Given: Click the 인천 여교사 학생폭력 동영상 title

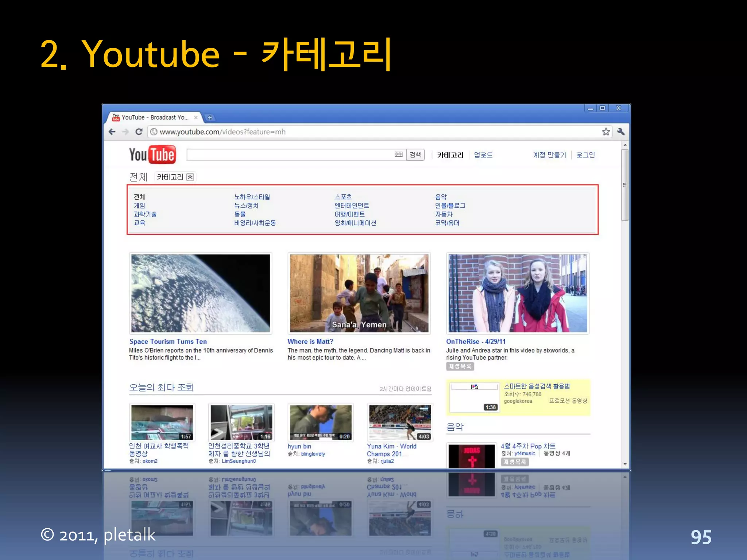Looking at the screenshot, I should (x=159, y=450).
